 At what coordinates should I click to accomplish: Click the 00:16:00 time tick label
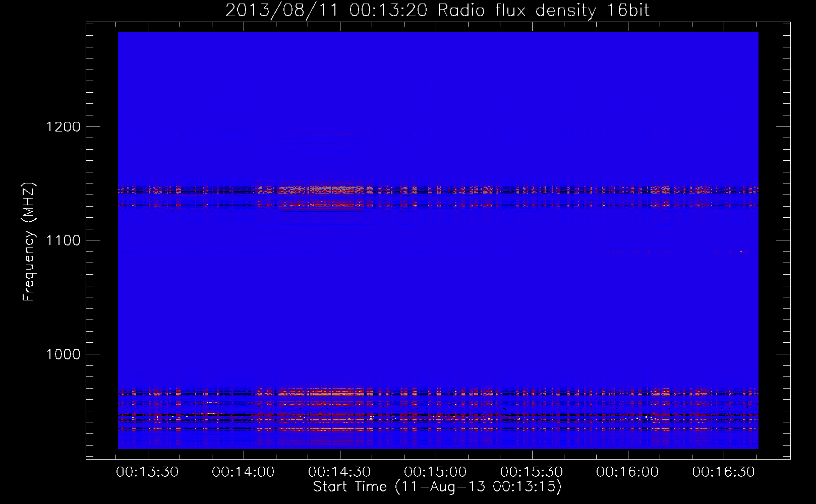[x=627, y=472]
